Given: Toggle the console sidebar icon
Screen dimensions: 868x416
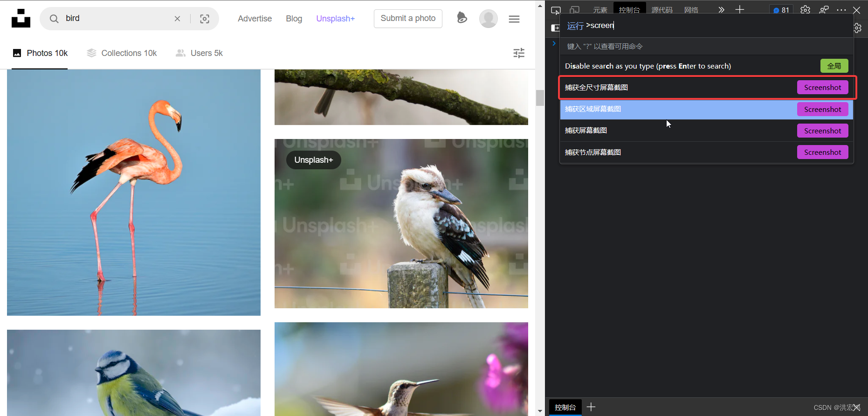Looking at the screenshot, I should tap(555, 28).
